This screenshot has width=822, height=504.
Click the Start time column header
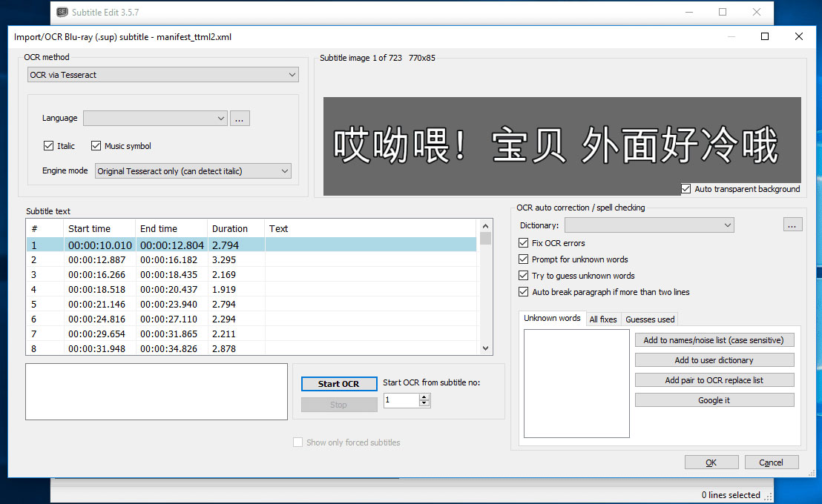click(99, 228)
